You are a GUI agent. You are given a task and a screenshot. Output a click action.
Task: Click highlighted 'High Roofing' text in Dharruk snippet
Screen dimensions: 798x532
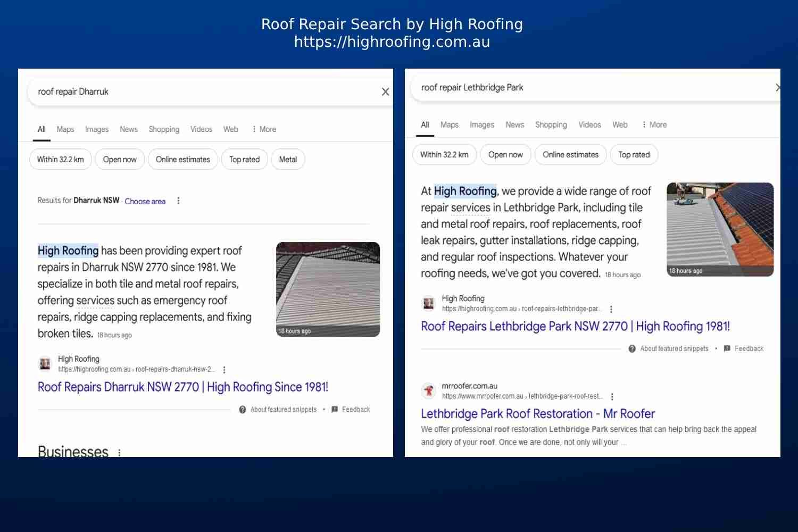(x=68, y=251)
